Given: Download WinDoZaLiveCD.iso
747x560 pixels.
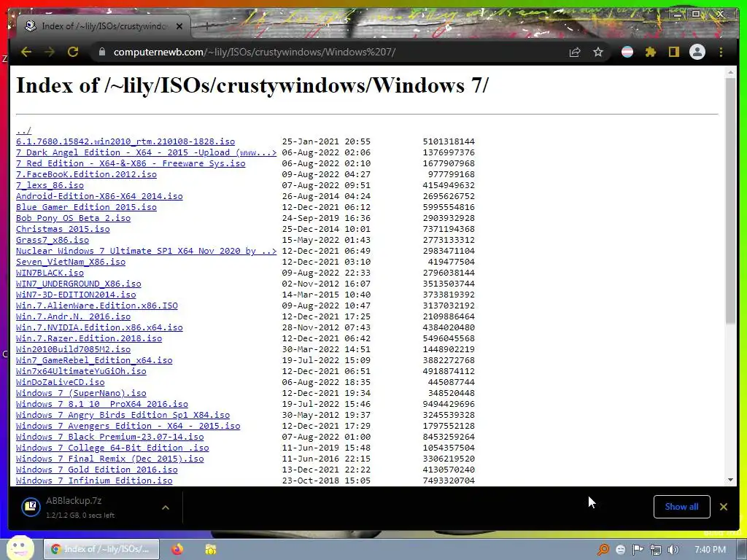Looking at the screenshot, I should (x=60, y=382).
